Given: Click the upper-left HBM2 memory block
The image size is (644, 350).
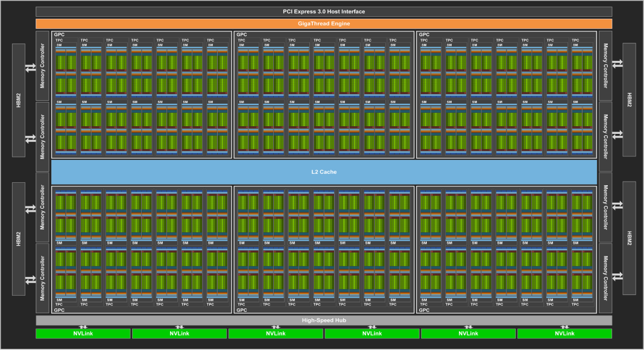Looking at the screenshot, I should (18, 100).
